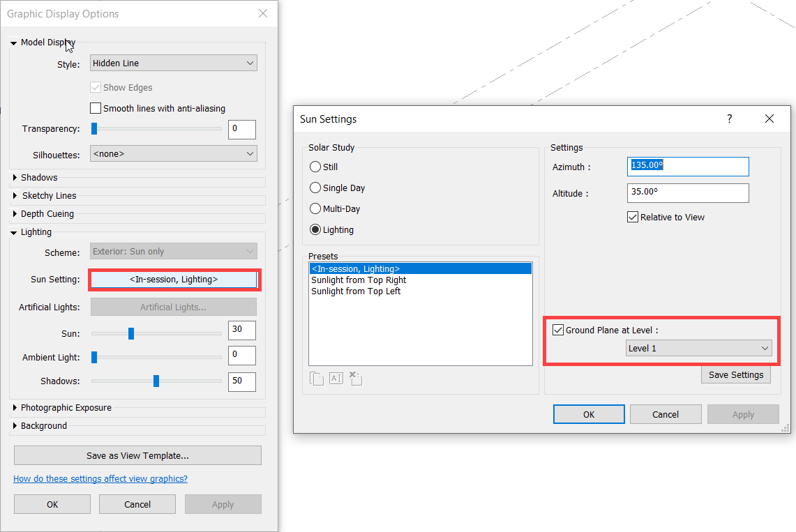Collapse the Model Display section

pos(13,42)
